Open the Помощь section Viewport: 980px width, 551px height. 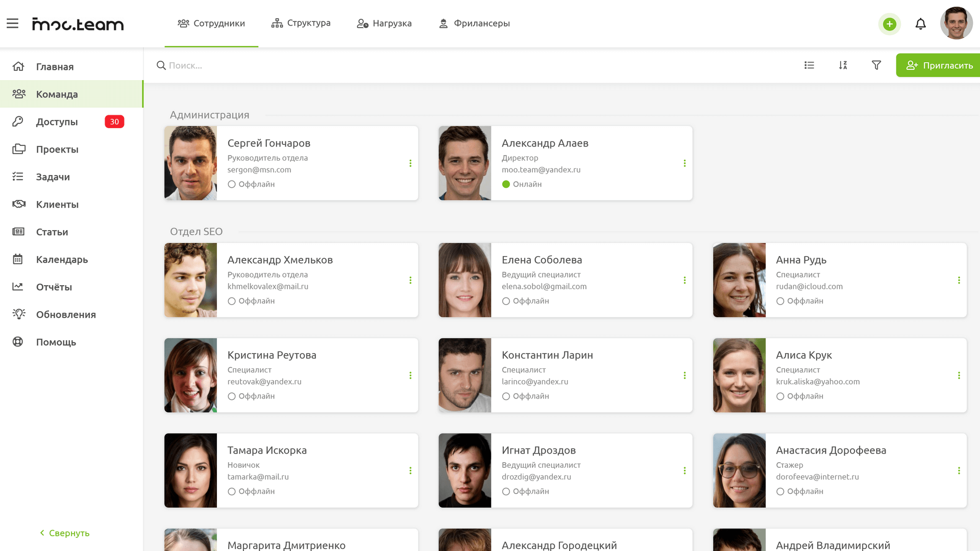click(x=56, y=342)
